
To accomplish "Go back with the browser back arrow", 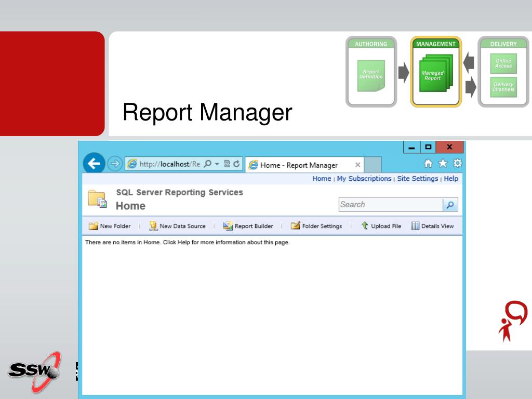I will pos(94,164).
